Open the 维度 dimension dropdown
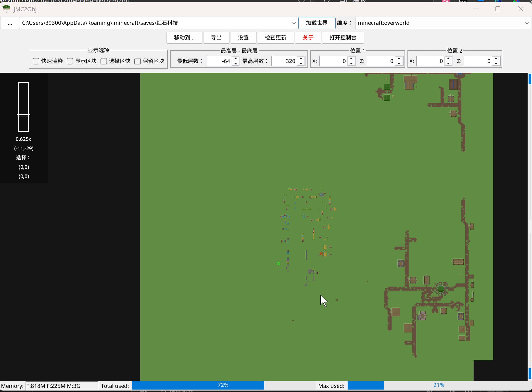532x392 pixels. [x=527, y=23]
